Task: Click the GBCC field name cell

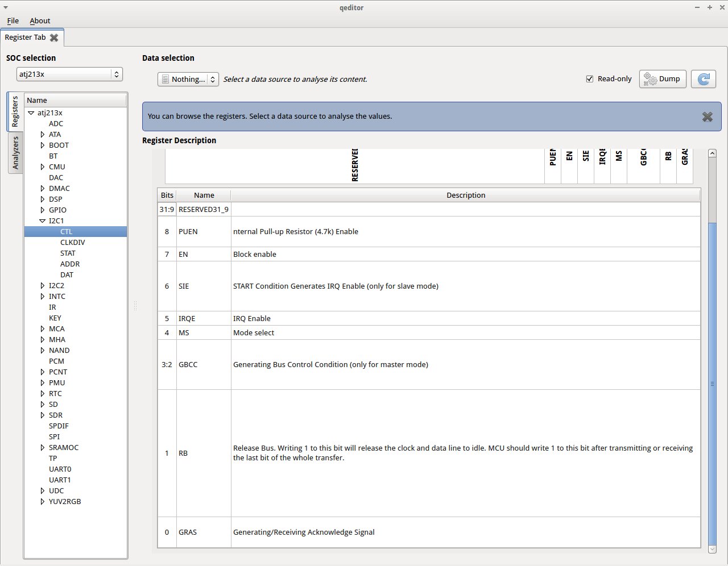Action: [x=204, y=365]
